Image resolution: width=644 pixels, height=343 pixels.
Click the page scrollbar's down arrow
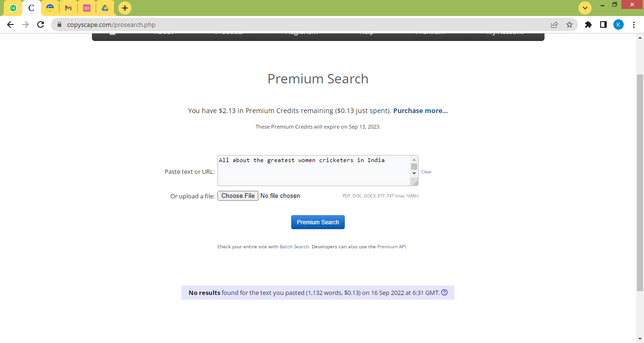click(640, 339)
